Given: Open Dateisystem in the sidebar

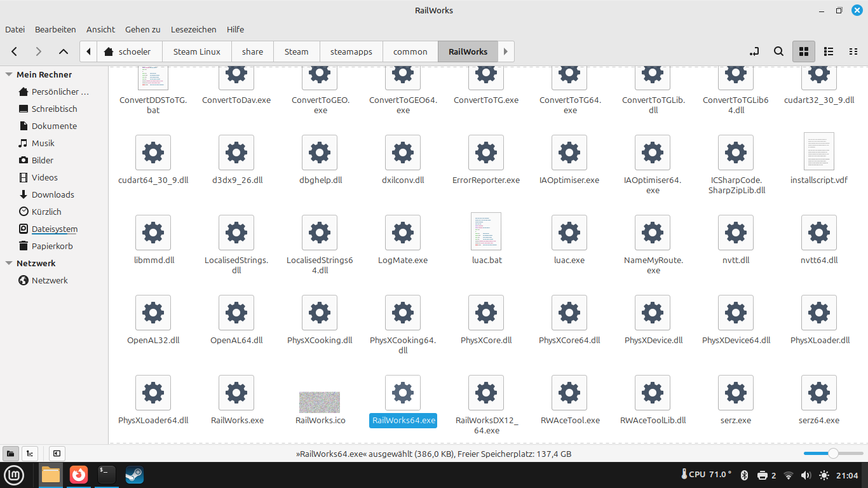Looking at the screenshot, I should (x=54, y=229).
